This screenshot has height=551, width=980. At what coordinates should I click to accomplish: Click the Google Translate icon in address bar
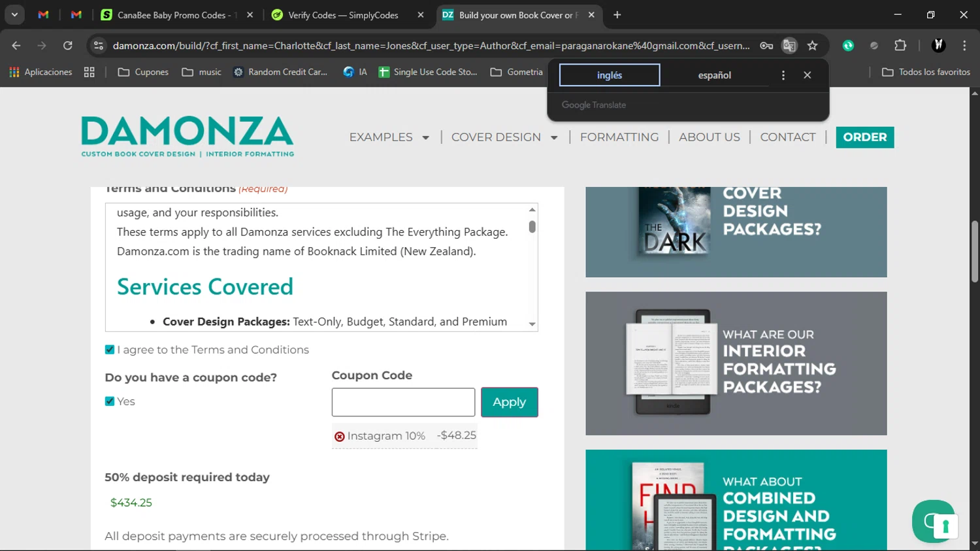789,46
